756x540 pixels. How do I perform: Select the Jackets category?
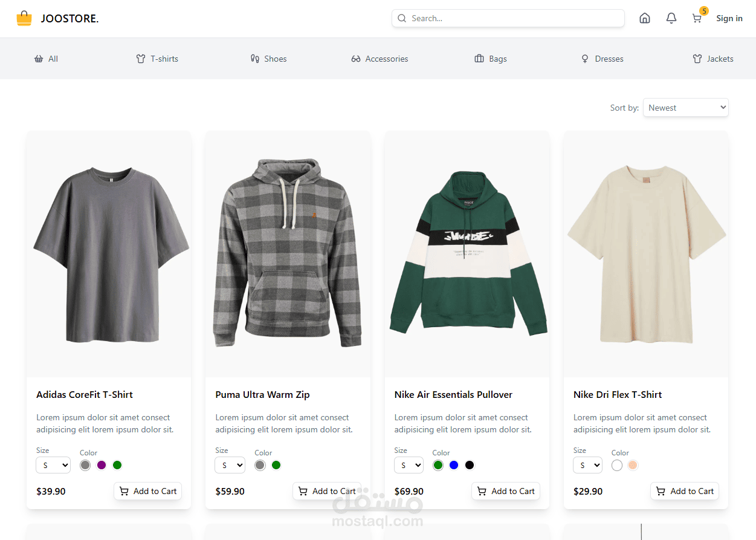[713, 59]
